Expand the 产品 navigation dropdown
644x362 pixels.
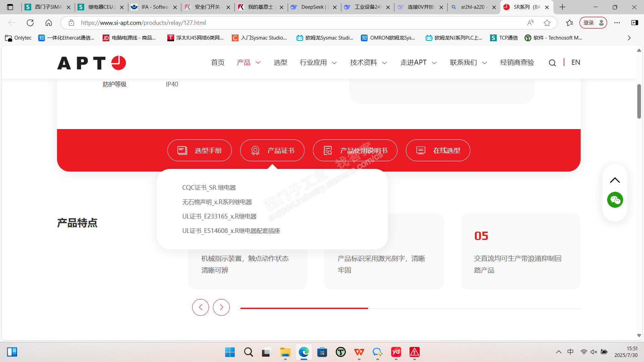point(249,63)
